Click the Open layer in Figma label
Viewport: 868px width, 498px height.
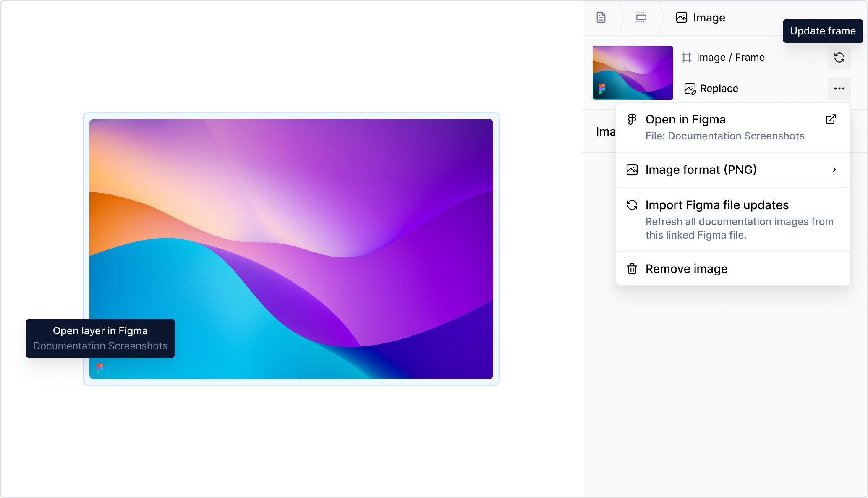(x=100, y=331)
